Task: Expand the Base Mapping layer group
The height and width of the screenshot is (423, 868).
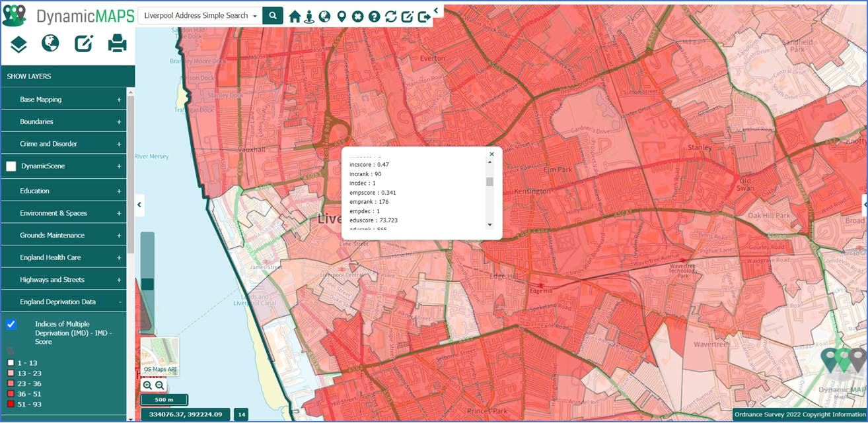Action: point(119,100)
